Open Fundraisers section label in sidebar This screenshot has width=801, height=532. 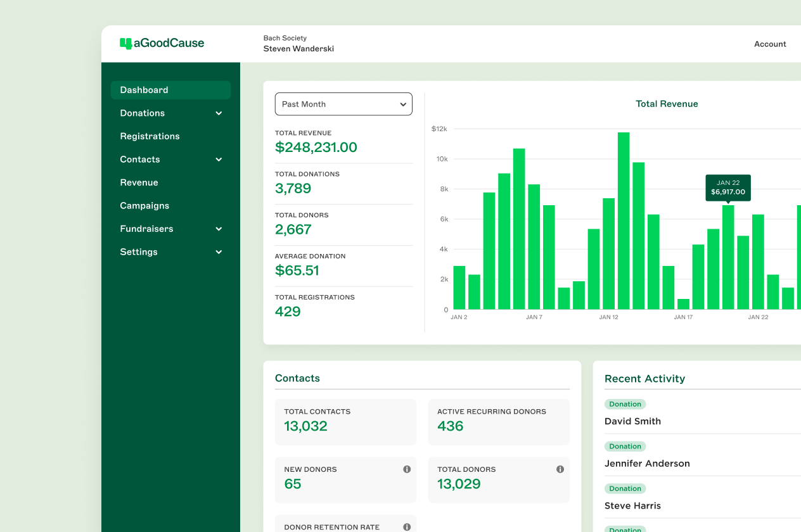pyautogui.click(x=146, y=229)
